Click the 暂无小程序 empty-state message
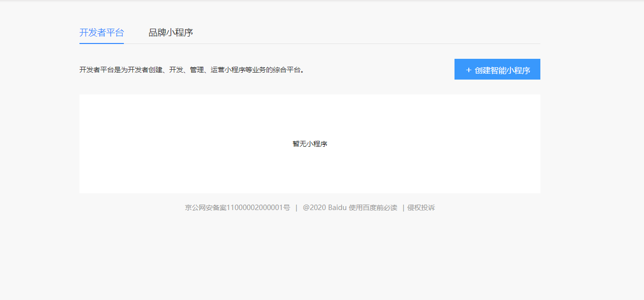The width and height of the screenshot is (644, 300). point(310,144)
